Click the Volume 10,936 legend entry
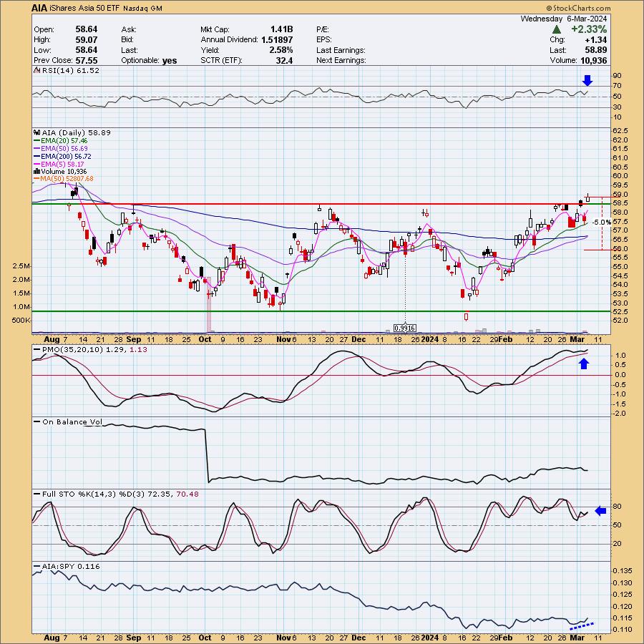This screenshot has width=644, height=644. click(60, 172)
